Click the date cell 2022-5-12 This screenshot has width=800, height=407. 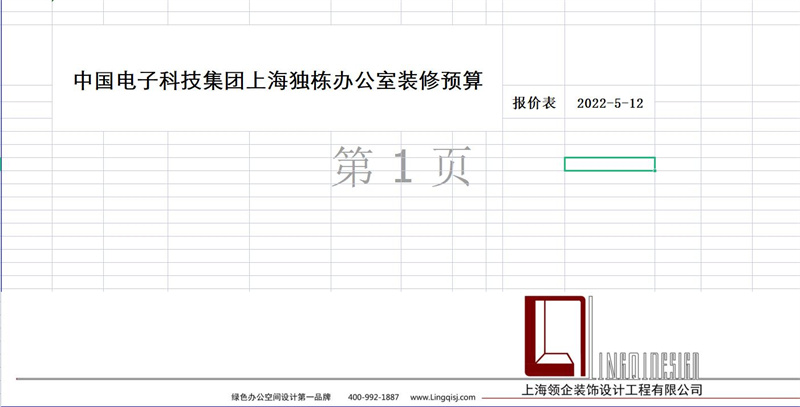point(609,103)
